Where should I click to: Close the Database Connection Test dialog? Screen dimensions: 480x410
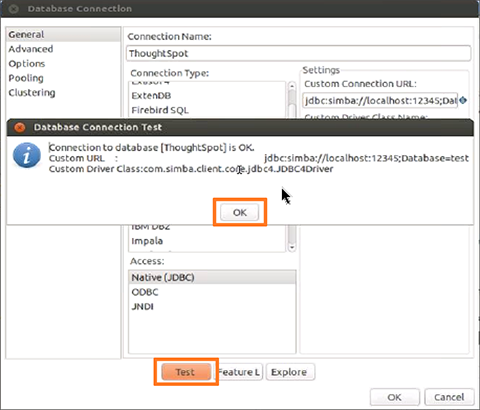point(20,127)
